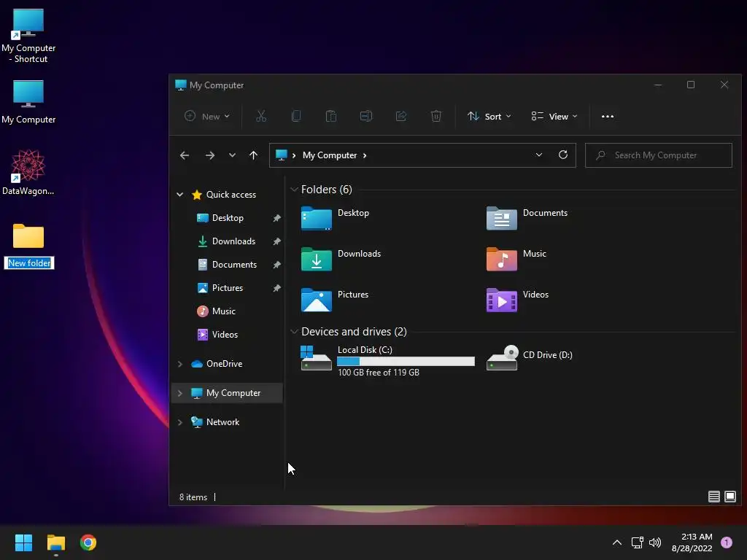The width and height of the screenshot is (747, 560).
Task: Go back with the left arrow
Action: point(185,155)
